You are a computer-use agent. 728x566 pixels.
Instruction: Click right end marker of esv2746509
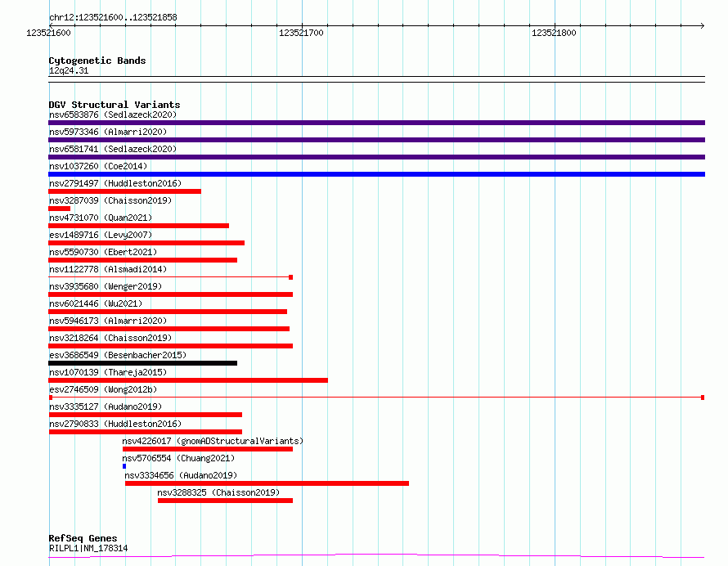click(703, 398)
